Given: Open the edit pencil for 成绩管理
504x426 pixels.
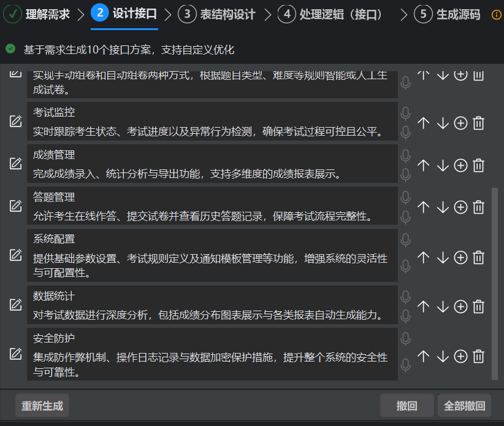Looking at the screenshot, I should pyautogui.click(x=15, y=162).
